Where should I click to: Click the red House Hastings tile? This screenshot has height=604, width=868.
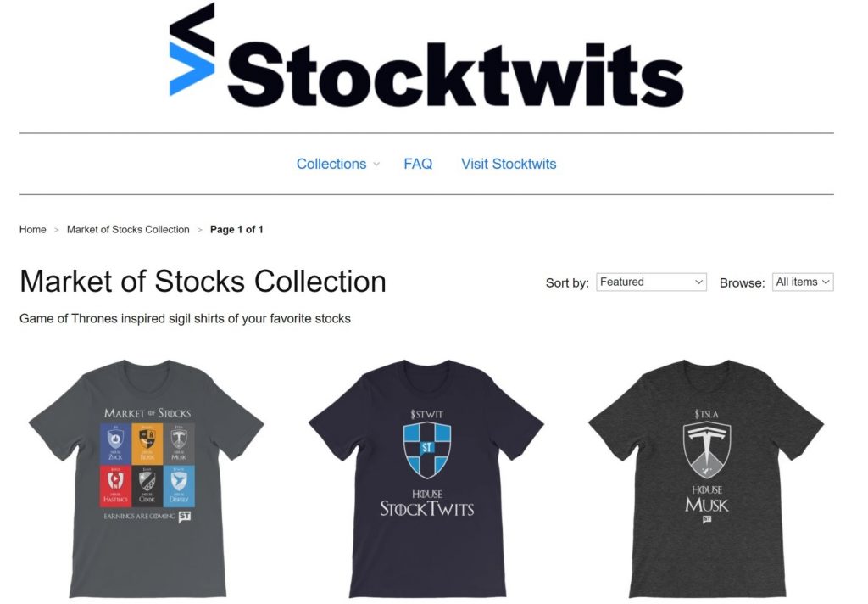tap(115, 486)
